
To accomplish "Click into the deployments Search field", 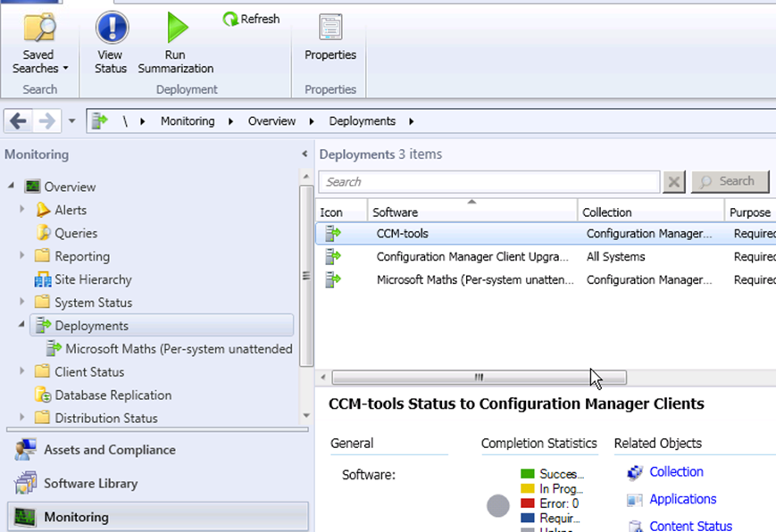I will pyautogui.click(x=489, y=181).
